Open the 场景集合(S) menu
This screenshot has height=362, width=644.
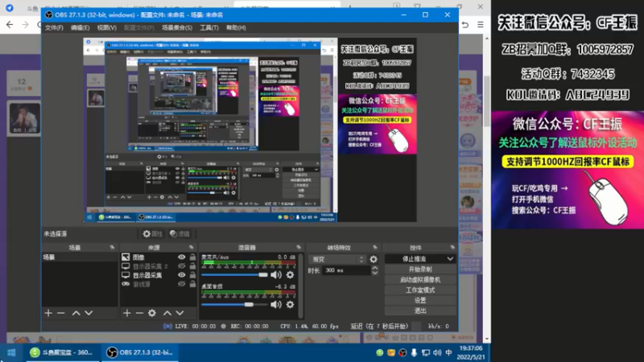coord(177,27)
